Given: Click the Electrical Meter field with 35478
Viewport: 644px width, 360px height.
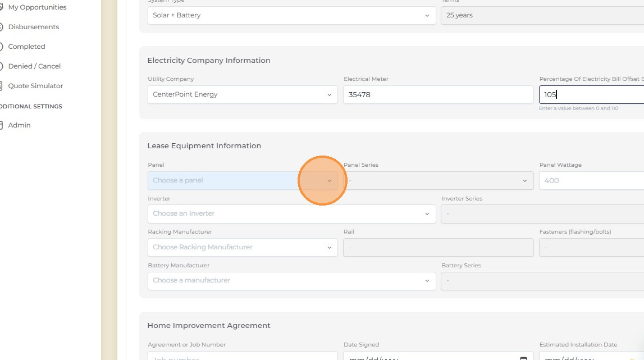Looking at the screenshot, I should click(439, 94).
